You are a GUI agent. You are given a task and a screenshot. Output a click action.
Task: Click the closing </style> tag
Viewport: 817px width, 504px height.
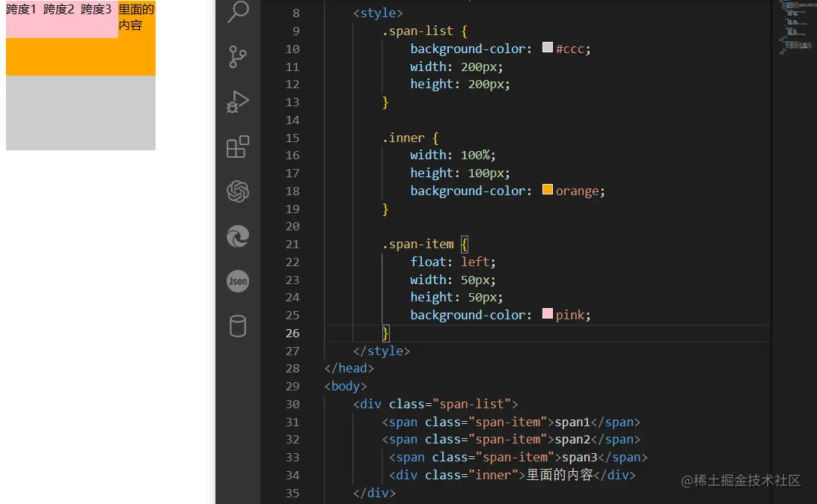[382, 351]
